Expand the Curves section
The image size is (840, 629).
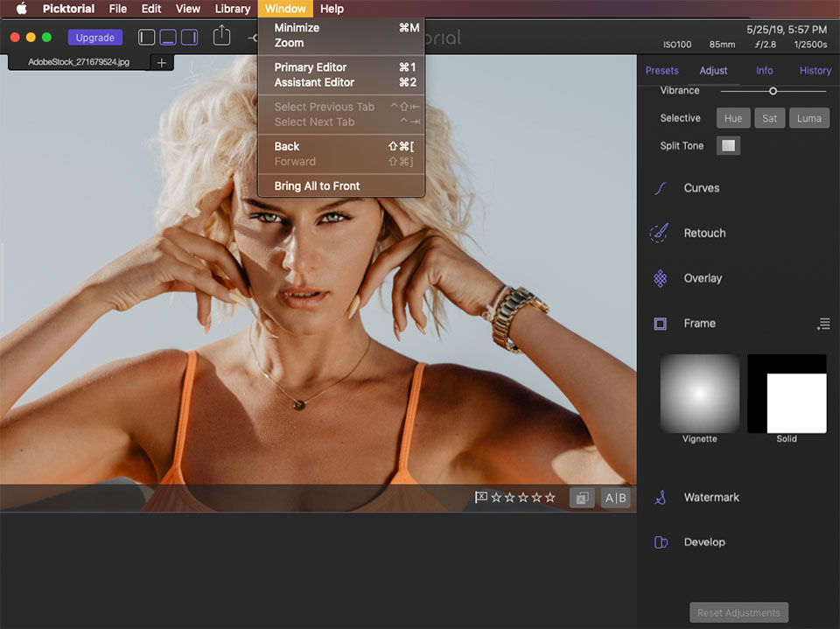click(701, 188)
